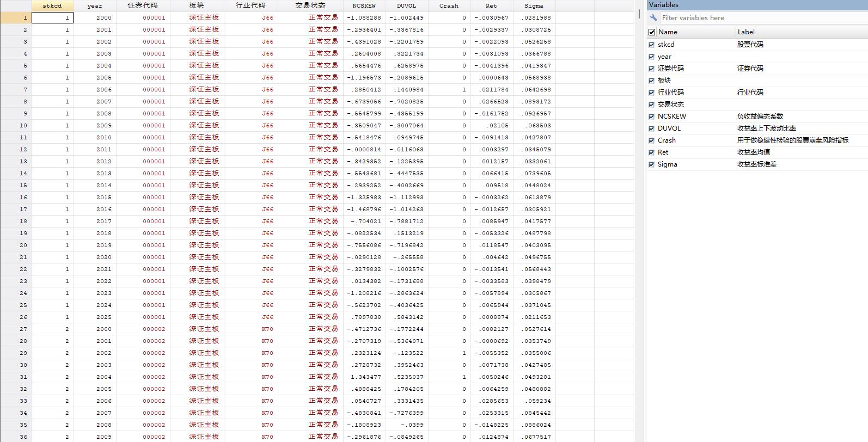Image resolution: width=868 pixels, height=442 pixels.
Task: Focus the Filter variables here field
Action: coord(763,18)
